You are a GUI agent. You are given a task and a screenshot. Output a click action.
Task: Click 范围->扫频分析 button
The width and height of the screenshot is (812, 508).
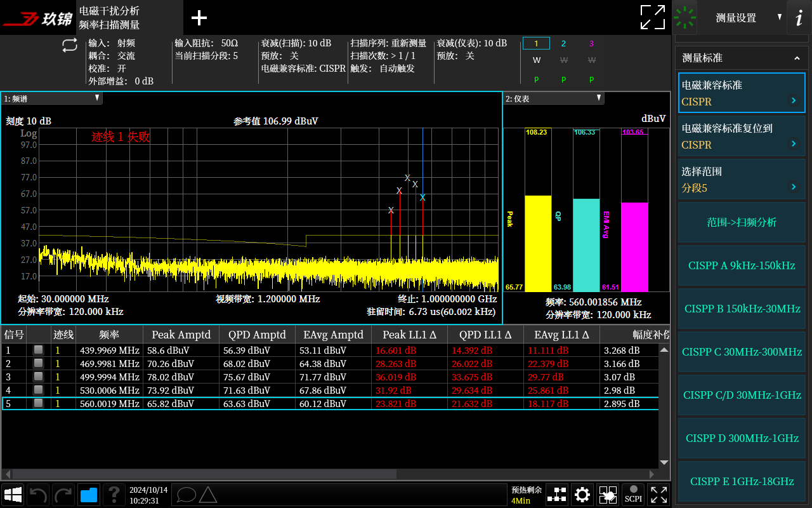(x=742, y=222)
